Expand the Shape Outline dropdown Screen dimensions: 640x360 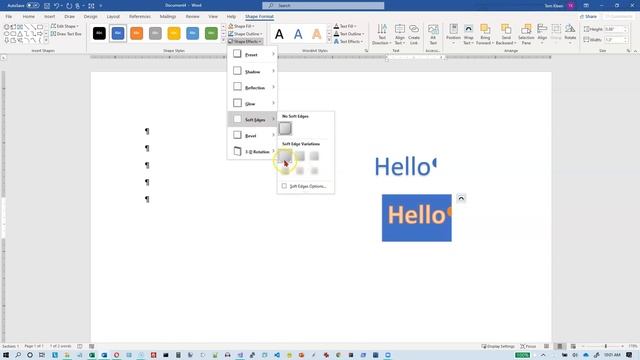pos(245,34)
